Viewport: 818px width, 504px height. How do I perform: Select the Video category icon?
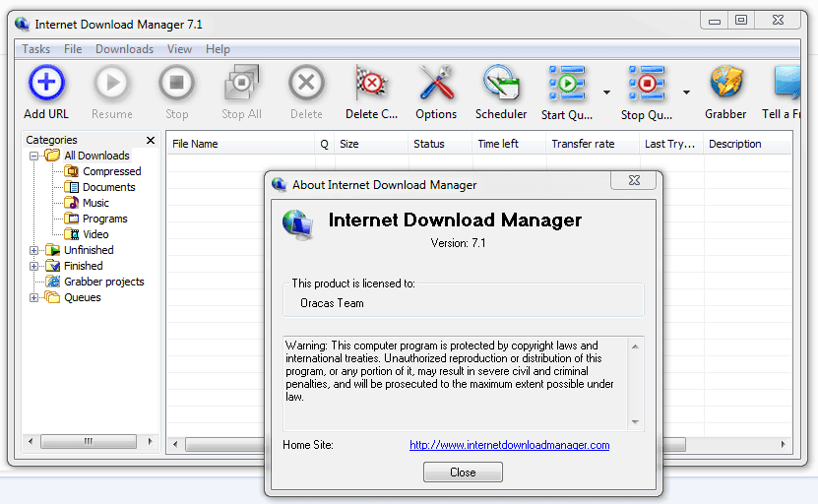72,234
